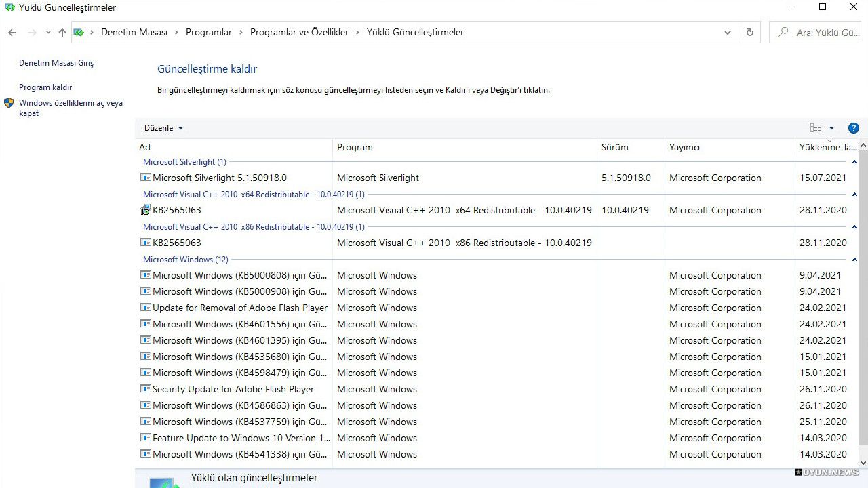The height and width of the screenshot is (488, 868).
Task: Select the KB2565063 x64 installer icon
Action: tap(145, 210)
